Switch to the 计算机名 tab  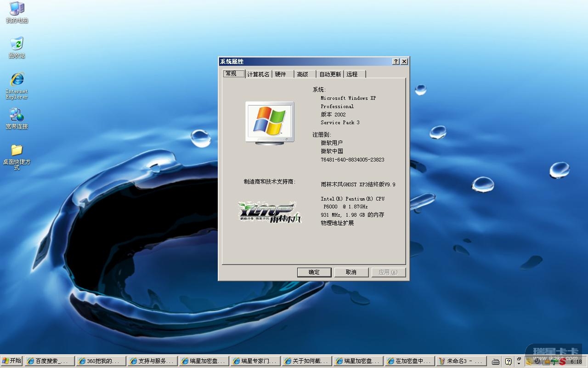click(x=258, y=74)
